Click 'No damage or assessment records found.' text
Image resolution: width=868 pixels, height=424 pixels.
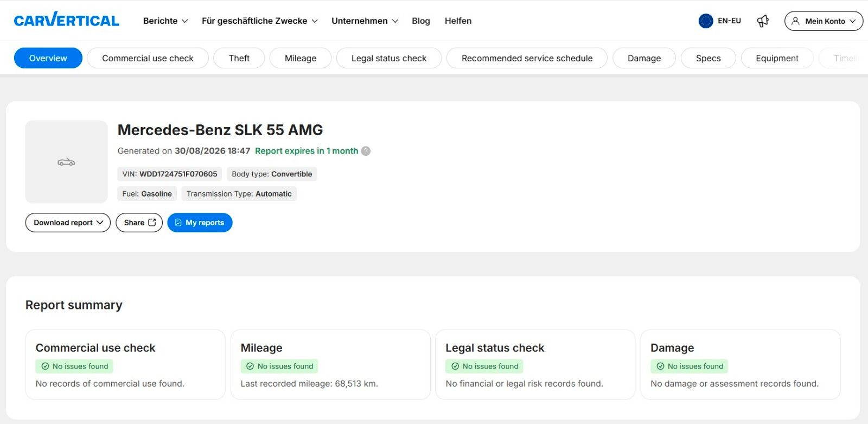(x=735, y=384)
